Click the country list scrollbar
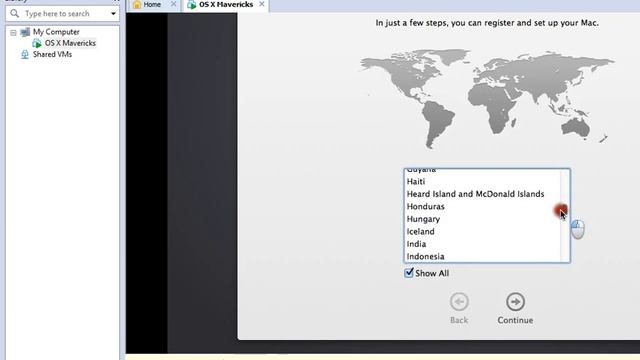The image size is (640, 360). [x=565, y=216]
